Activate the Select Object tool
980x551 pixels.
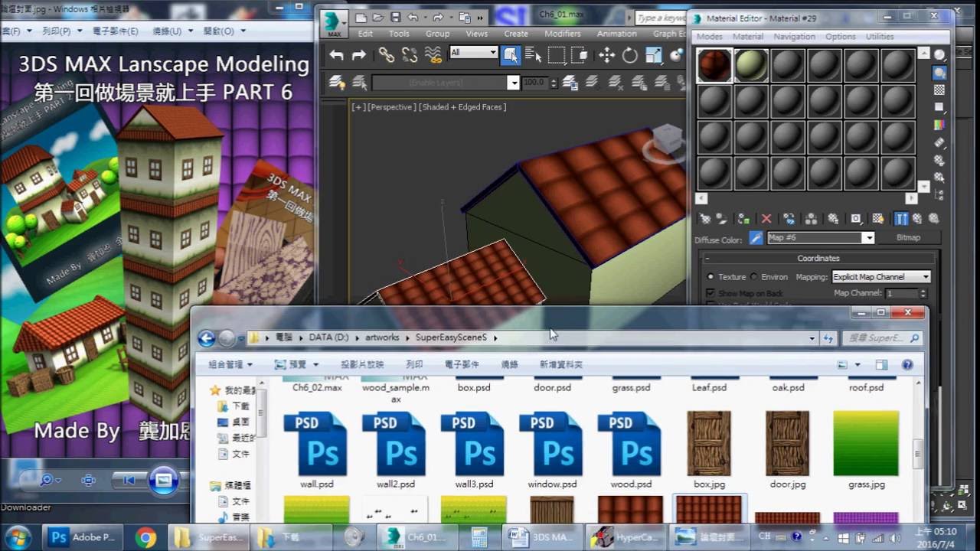pyautogui.click(x=511, y=55)
